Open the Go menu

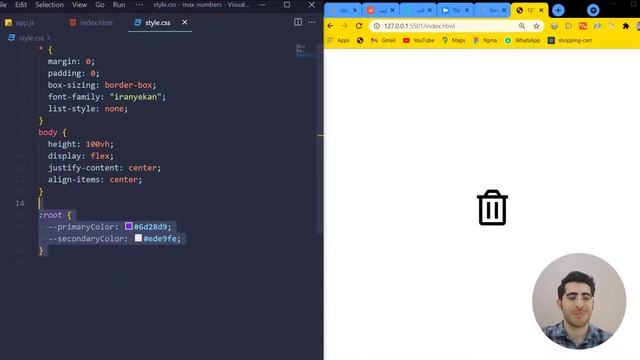[x=100, y=5]
